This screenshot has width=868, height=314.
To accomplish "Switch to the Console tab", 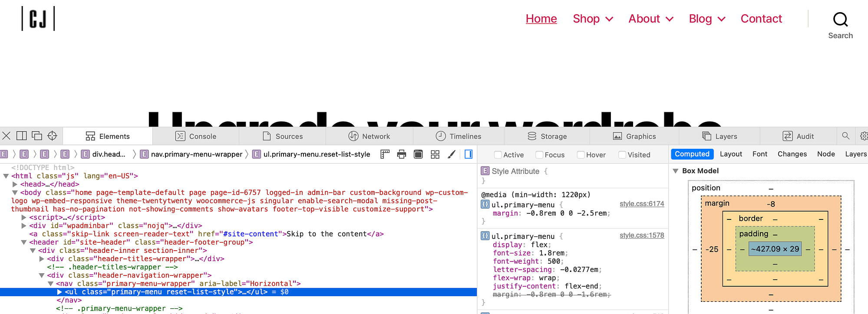I will (x=195, y=136).
